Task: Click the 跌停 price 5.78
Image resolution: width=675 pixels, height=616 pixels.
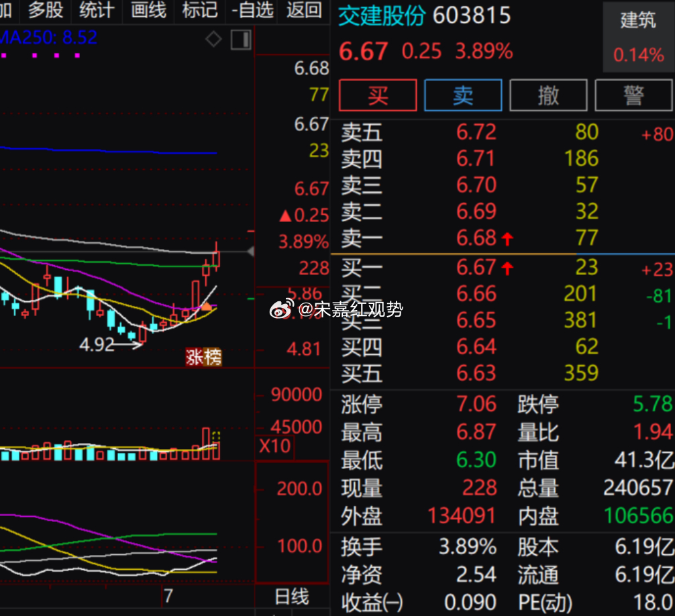Action: coord(652,404)
